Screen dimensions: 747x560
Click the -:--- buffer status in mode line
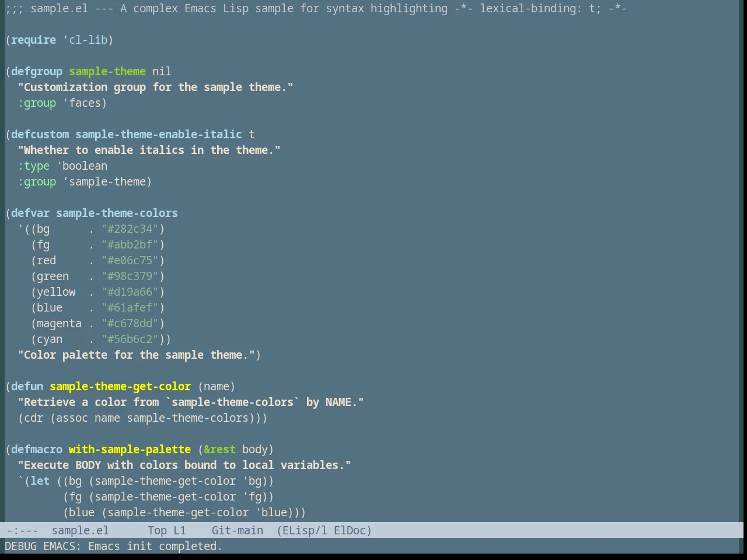[22, 530]
